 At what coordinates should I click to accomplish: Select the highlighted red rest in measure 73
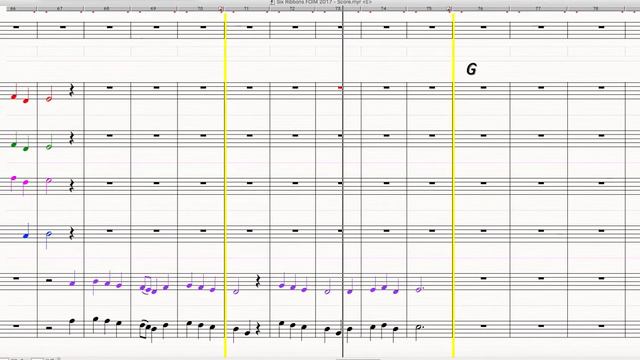tap(340, 88)
